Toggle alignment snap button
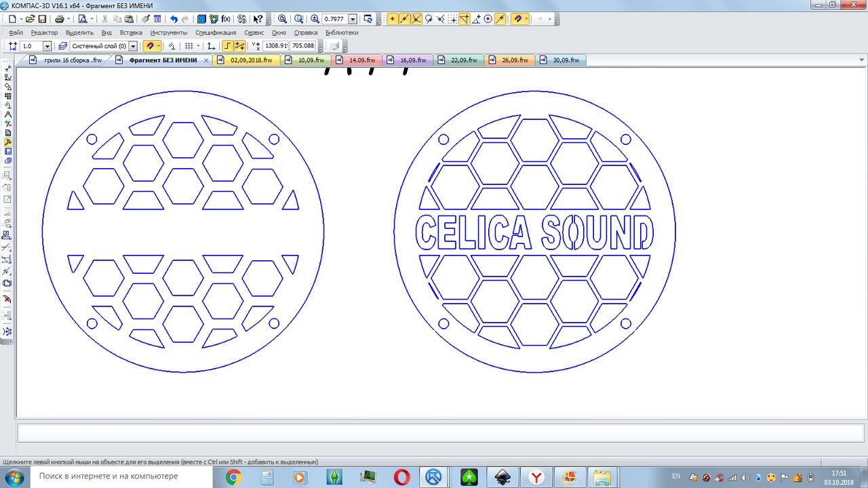Screen dimensions: 868x488 [465, 19]
